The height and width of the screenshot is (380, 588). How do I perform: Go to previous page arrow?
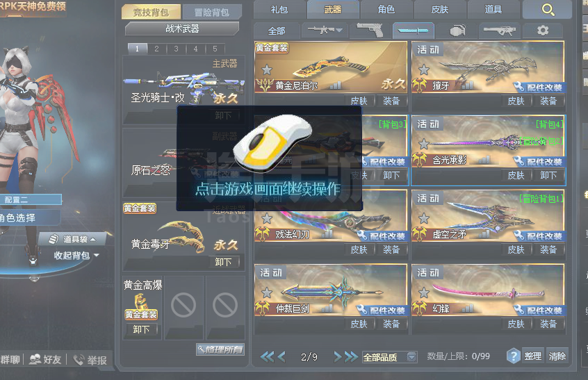pyautogui.click(x=281, y=356)
